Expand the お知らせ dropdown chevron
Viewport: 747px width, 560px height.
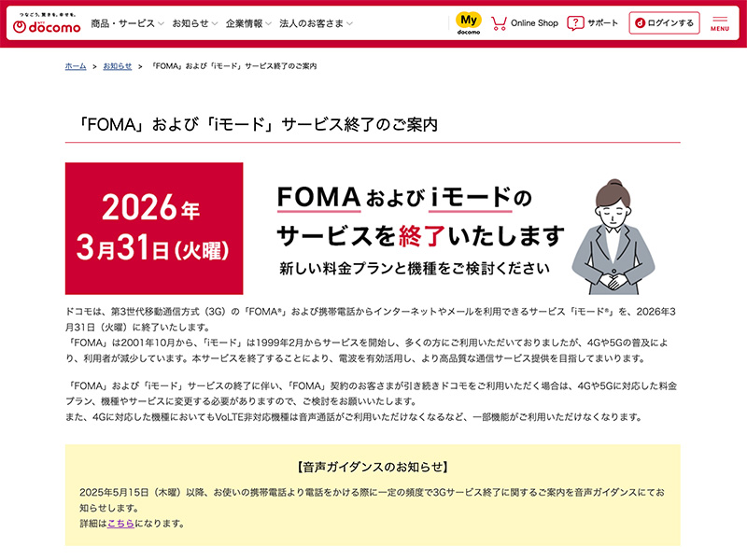coord(215,23)
